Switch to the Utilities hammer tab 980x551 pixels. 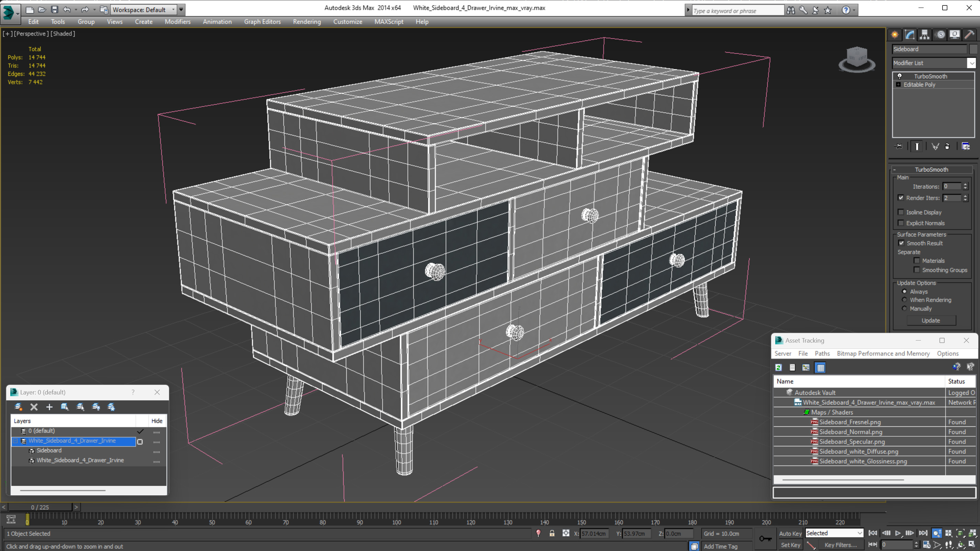tap(969, 35)
